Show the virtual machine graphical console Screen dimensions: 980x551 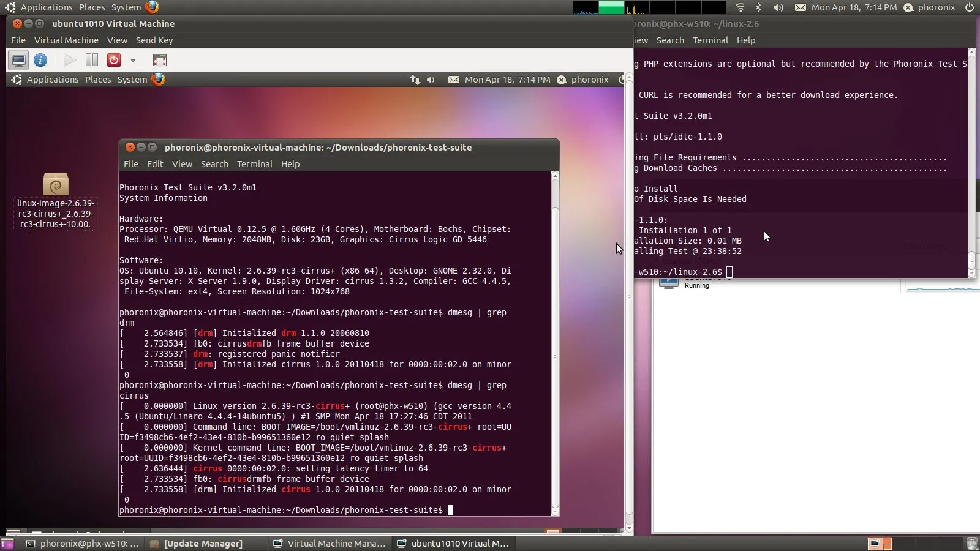point(19,60)
